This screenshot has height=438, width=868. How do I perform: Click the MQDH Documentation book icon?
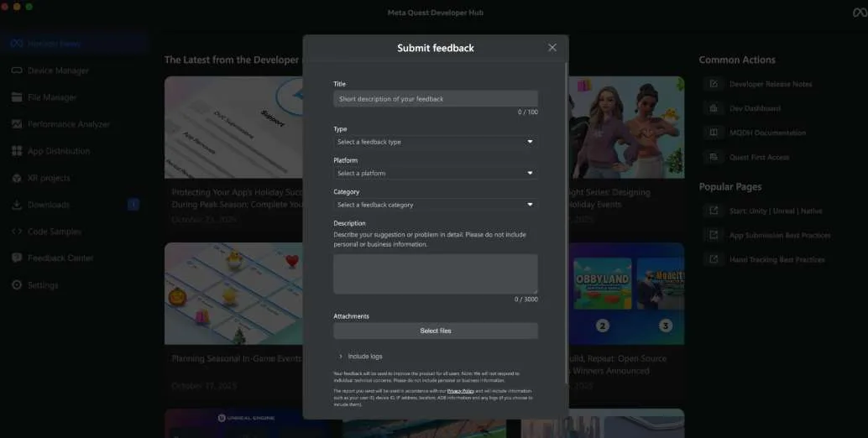pyautogui.click(x=714, y=133)
